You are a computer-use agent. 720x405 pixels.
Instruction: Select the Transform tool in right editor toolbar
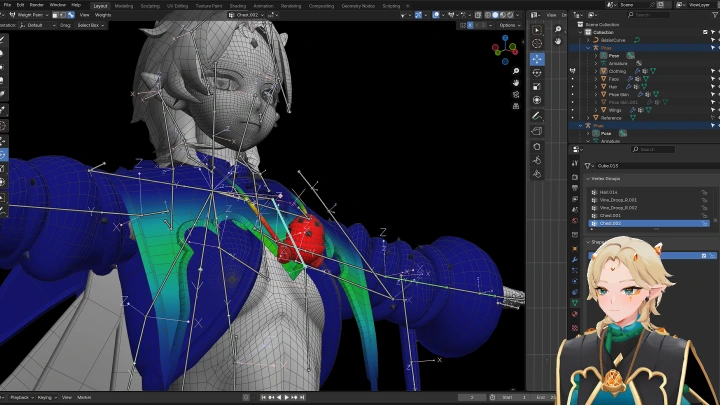537,100
